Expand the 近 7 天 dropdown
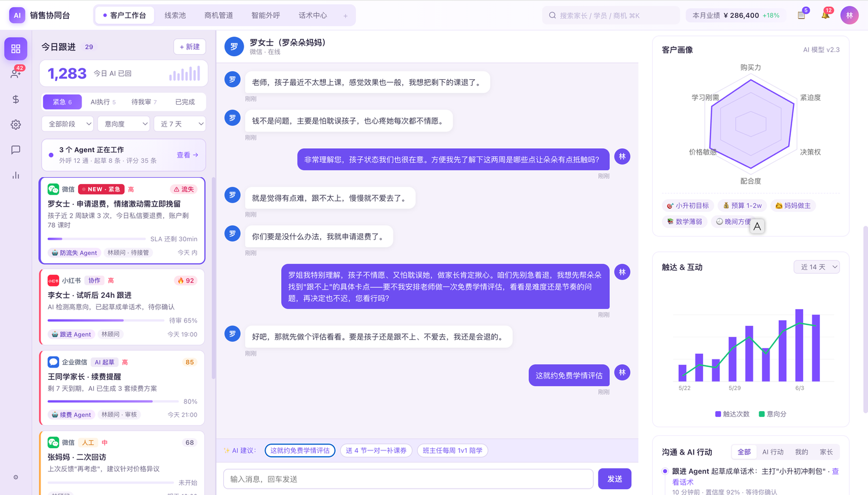Viewport: 868px width, 495px height. pos(180,124)
